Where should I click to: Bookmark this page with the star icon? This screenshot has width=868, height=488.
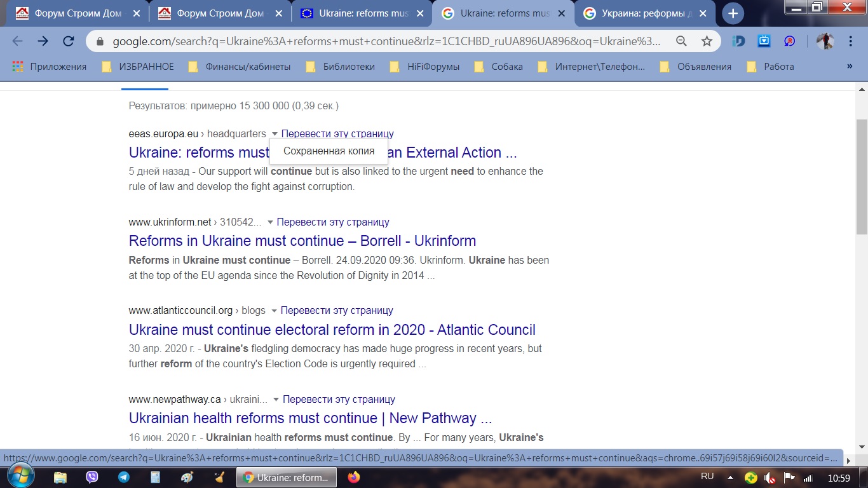pyautogui.click(x=707, y=41)
